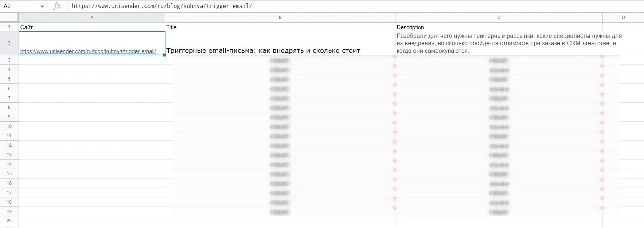This screenshot has height=228, width=644.
Task: Select the cell labeled Сайт
Action: tap(92, 27)
